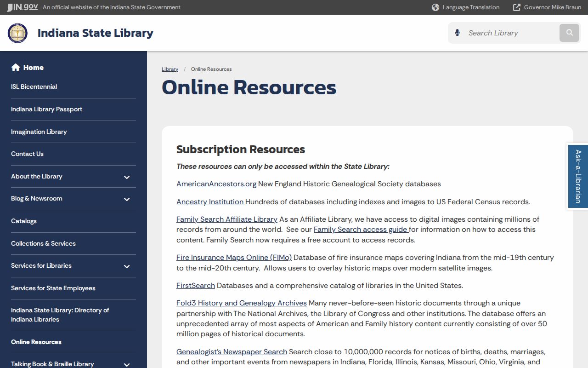Click the Indiana State Library title link
This screenshot has height=368, width=588.
tap(96, 33)
